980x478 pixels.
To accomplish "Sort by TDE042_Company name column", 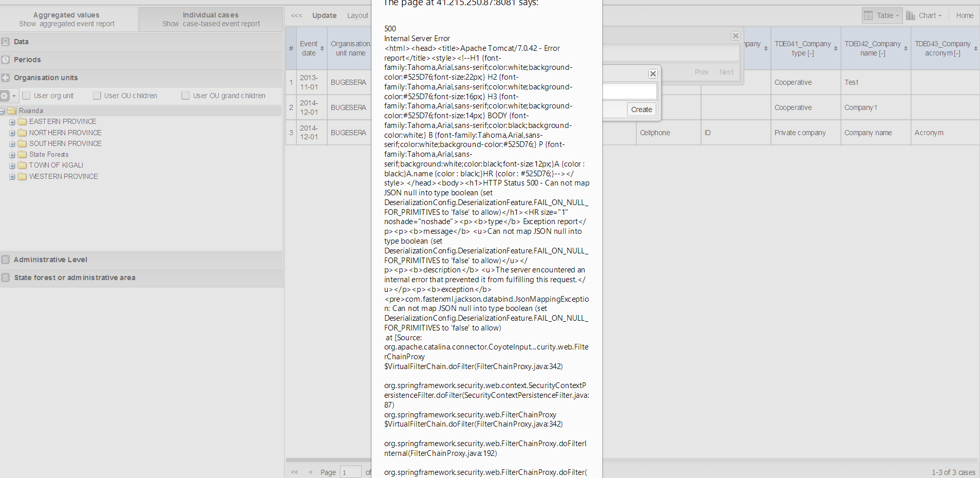I will [x=875, y=48].
